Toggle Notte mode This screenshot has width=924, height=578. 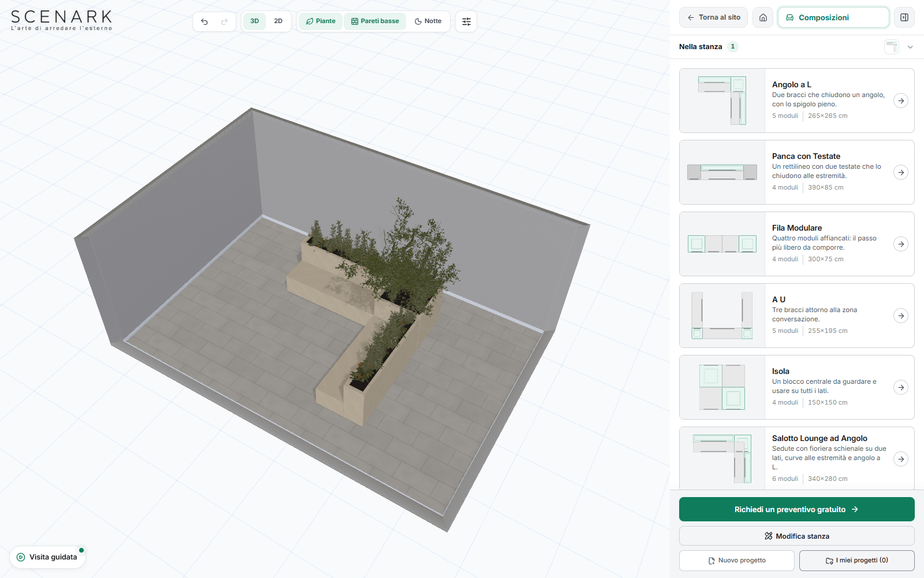(x=428, y=21)
